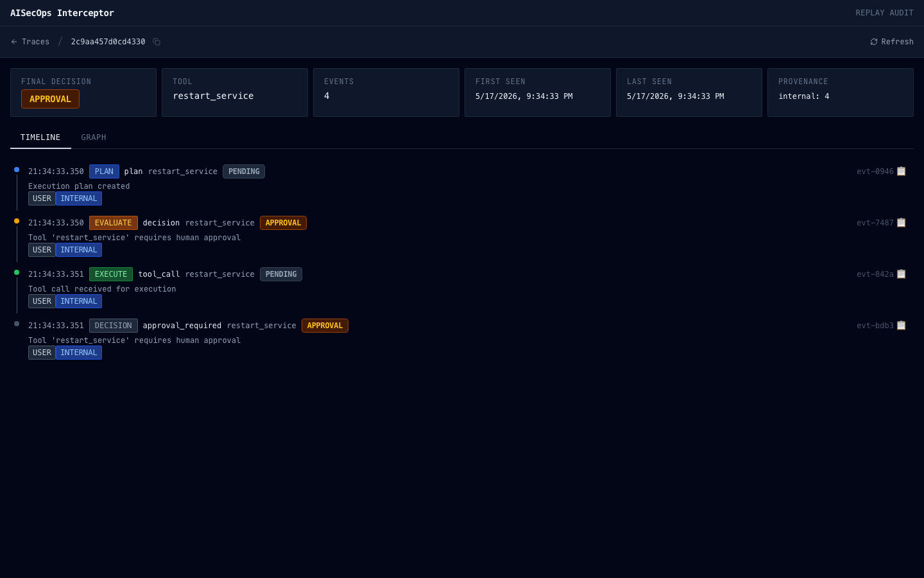Viewport: 924px width, 578px height.
Task: Click the evt-bdb3 event ID
Action: pyautogui.click(x=875, y=326)
